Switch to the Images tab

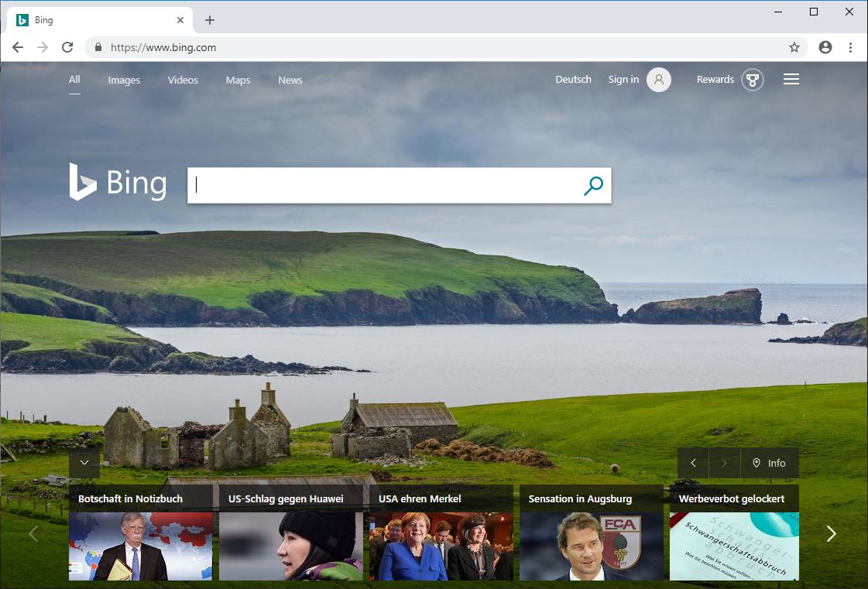coord(124,80)
